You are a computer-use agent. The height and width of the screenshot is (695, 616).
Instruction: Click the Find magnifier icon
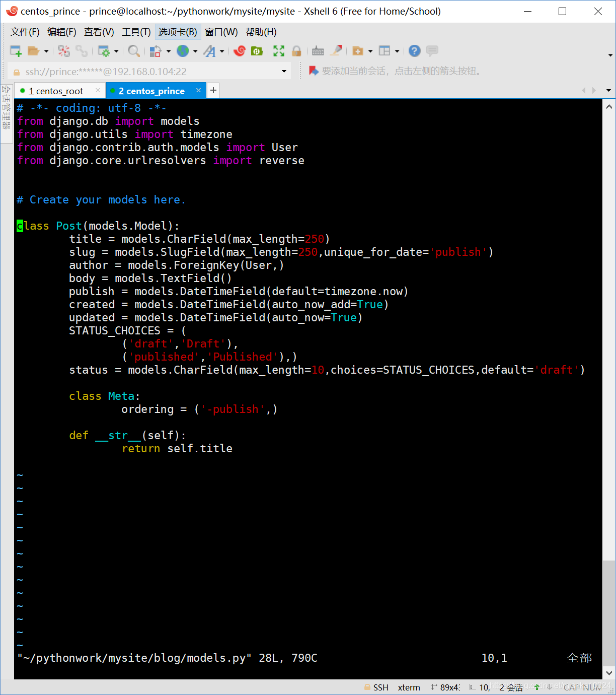[133, 51]
